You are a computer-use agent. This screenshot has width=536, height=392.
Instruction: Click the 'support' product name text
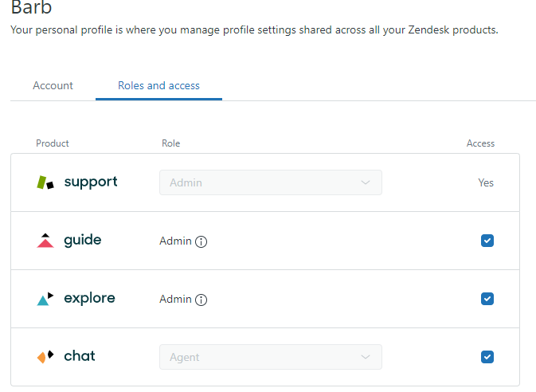90,182
